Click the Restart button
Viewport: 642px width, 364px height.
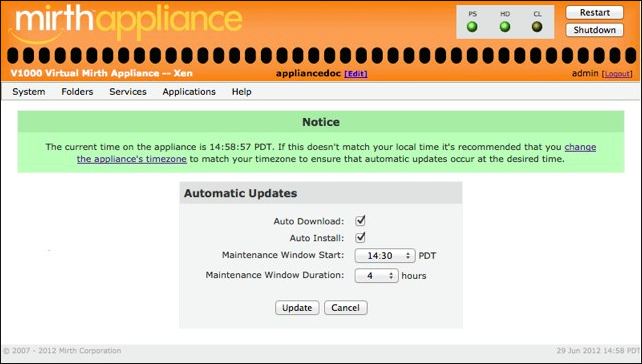coord(595,13)
